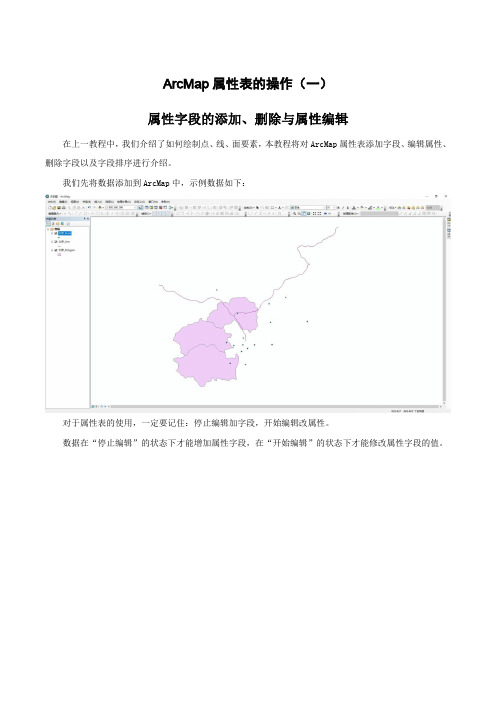Select List By Source icon

tap(53, 223)
